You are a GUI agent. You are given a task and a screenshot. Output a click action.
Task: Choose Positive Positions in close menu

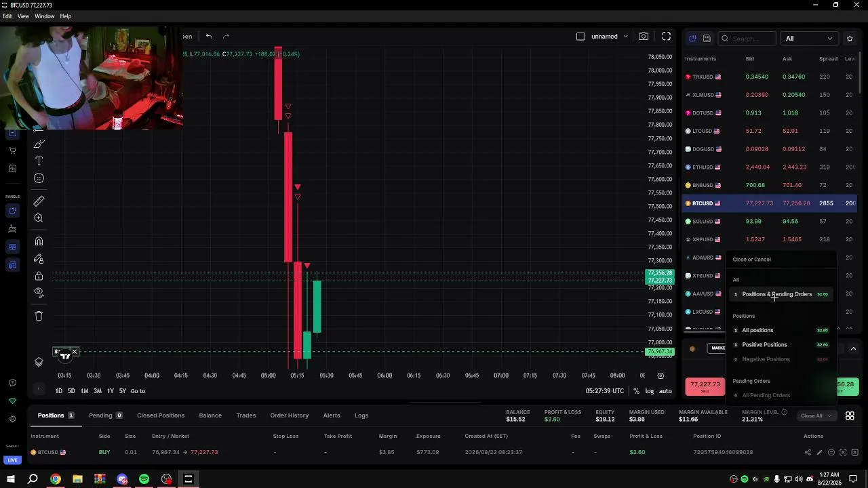coord(783,345)
